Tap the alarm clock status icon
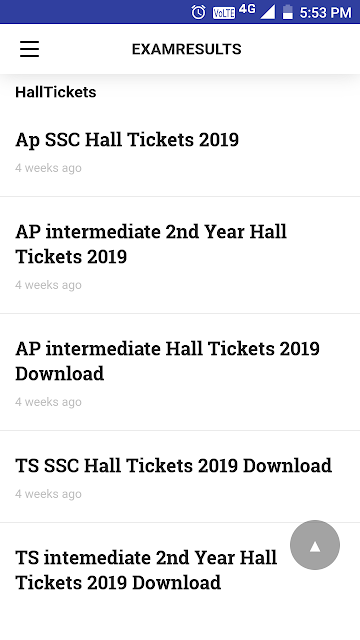 coord(198,12)
